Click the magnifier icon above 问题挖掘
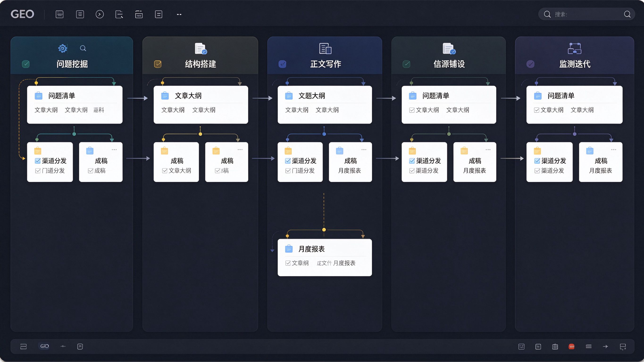Image resolution: width=644 pixels, height=362 pixels. tap(83, 48)
